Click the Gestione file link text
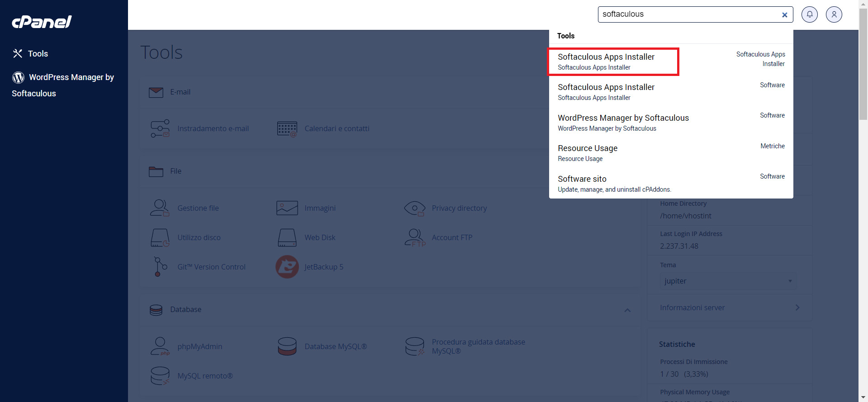Screen dimensions: 868x402 pos(198,208)
